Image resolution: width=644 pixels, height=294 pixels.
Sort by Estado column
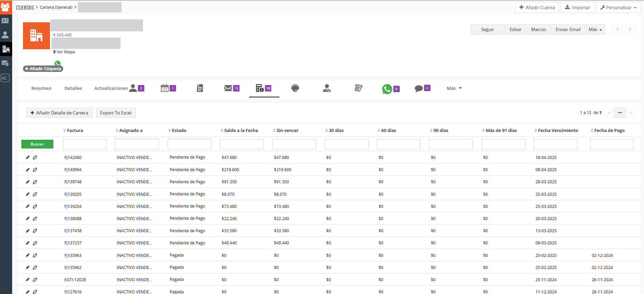(177, 130)
